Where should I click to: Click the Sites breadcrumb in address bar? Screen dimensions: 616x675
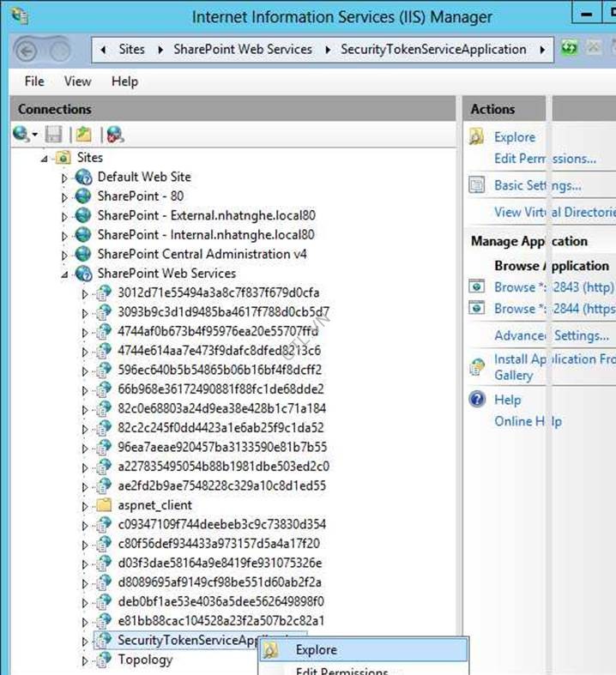132,50
